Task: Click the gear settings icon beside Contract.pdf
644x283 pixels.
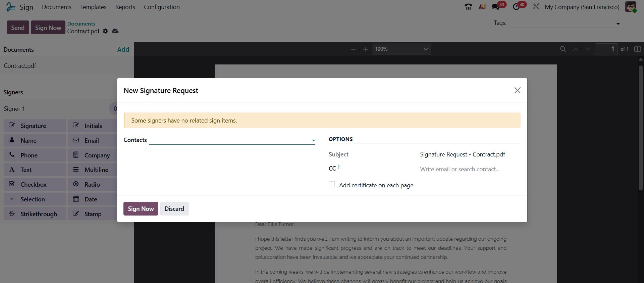Action: pos(105,31)
